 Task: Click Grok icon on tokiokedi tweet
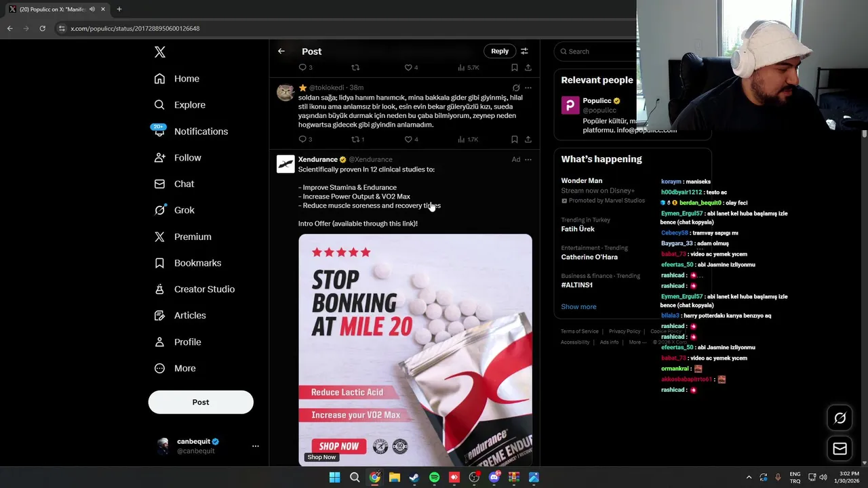[x=516, y=88]
